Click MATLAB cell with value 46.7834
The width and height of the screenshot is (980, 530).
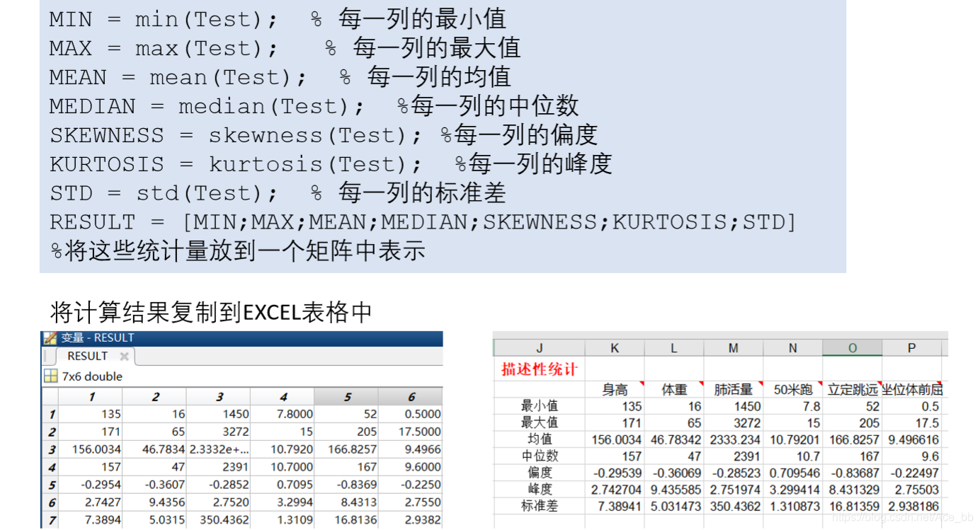(x=156, y=449)
